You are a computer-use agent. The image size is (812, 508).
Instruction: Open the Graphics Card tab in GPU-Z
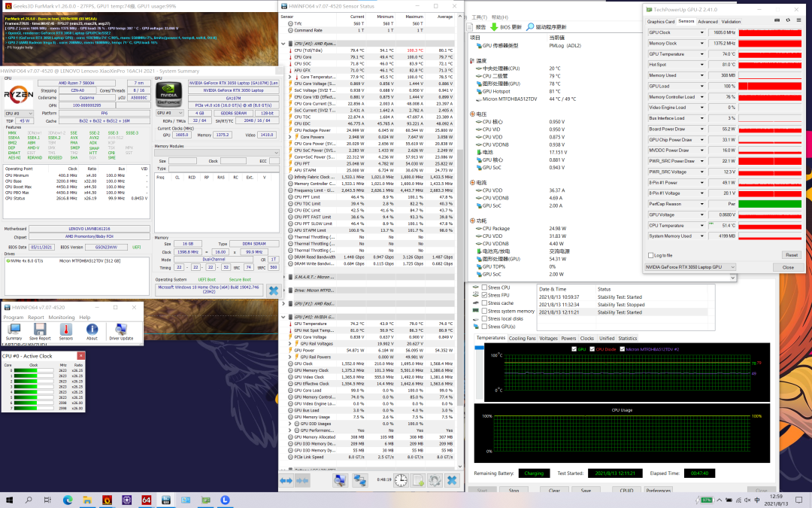661,22
